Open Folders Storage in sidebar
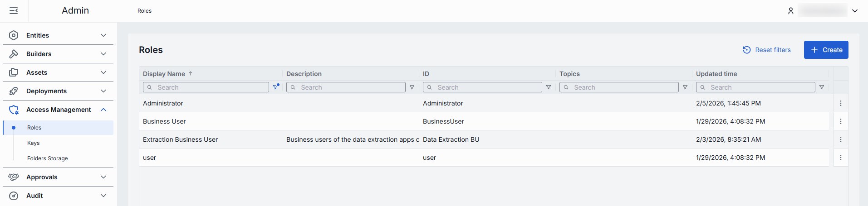The image size is (868, 206). click(48, 158)
